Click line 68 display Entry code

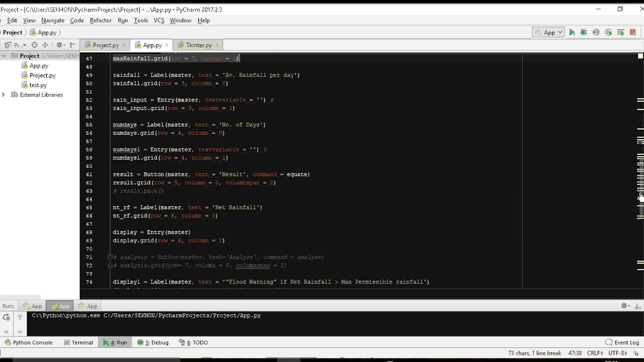point(151,232)
